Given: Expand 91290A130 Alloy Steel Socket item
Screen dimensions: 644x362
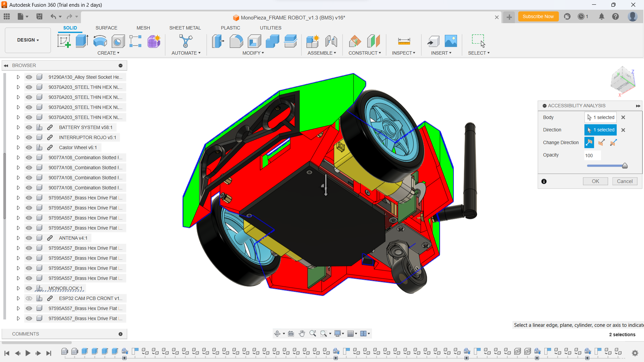Looking at the screenshot, I should click(x=18, y=77).
